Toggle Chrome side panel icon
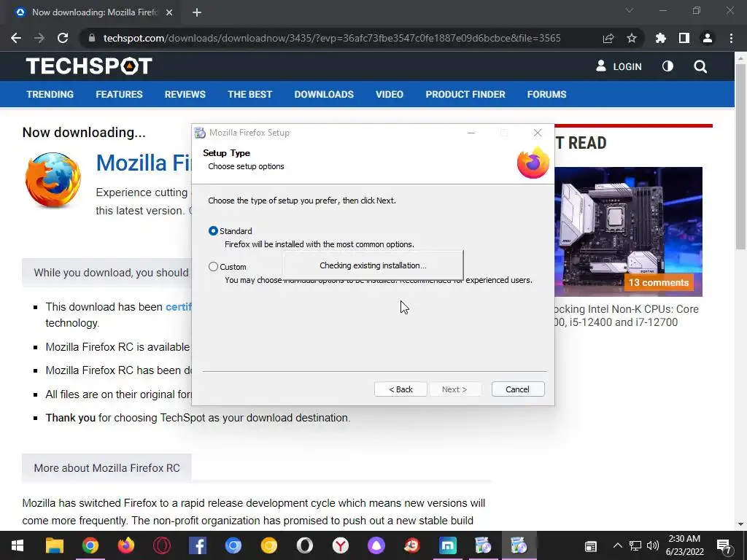Viewport: 747px width, 560px height. click(x=684, y=38)
